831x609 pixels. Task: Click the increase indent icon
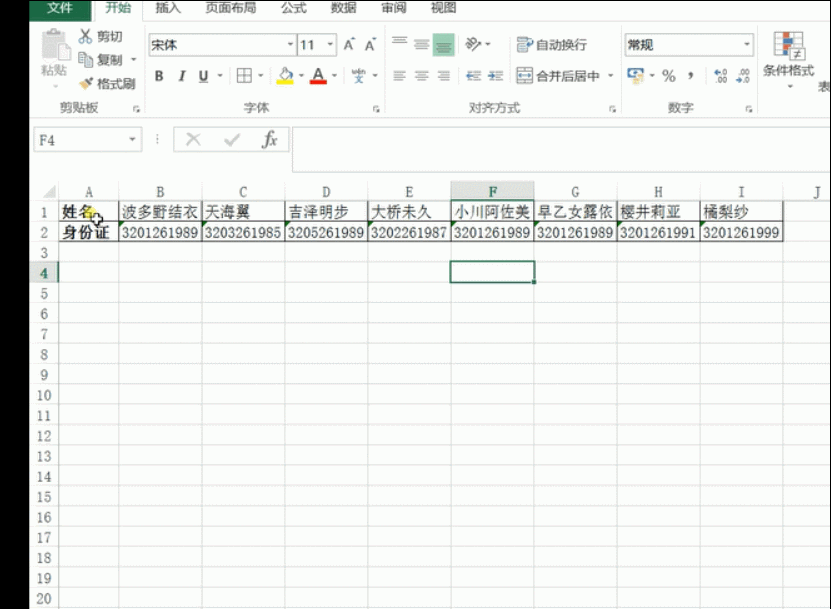pos(496,76)
